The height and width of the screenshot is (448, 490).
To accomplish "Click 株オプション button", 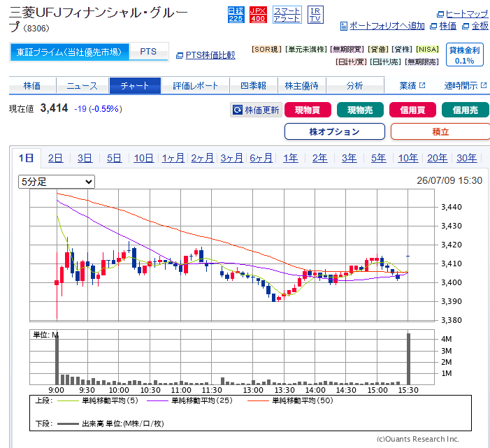I will click(335, 131).
